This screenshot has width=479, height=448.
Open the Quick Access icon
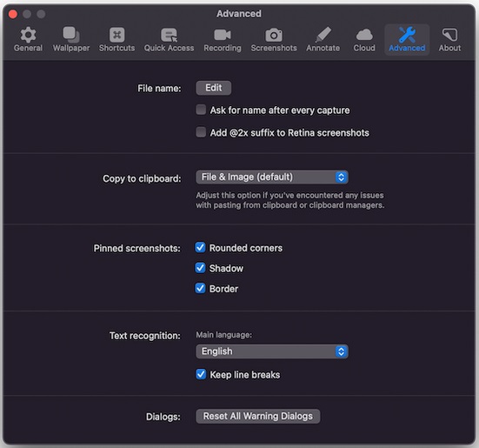[x=169, y=35]
